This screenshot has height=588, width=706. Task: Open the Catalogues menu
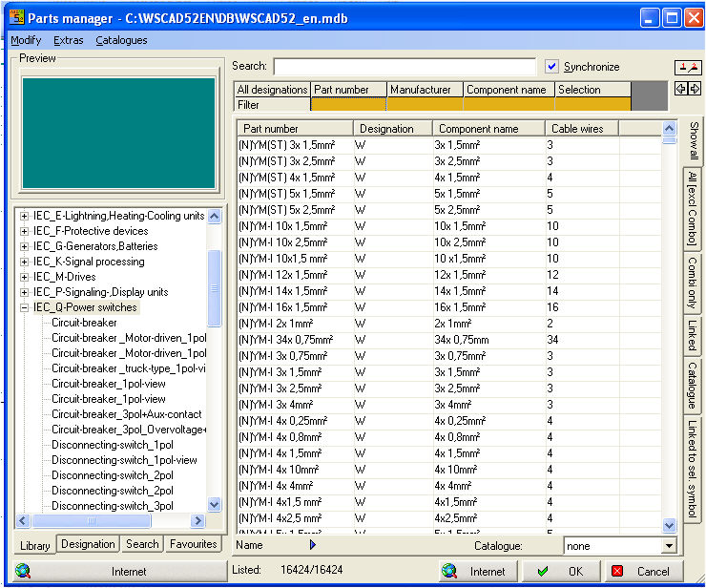[x=121, y=40]
